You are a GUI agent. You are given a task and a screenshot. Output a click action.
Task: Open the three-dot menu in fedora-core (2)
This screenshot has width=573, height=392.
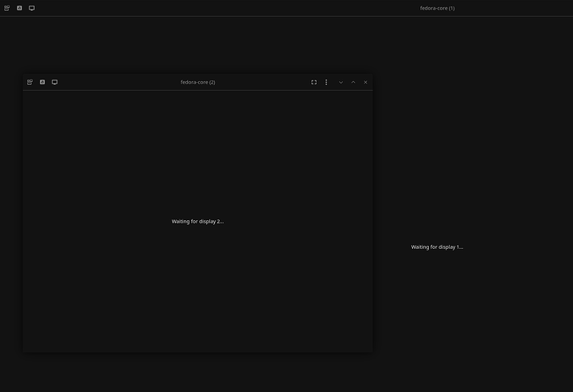click(x=326, y=82)
